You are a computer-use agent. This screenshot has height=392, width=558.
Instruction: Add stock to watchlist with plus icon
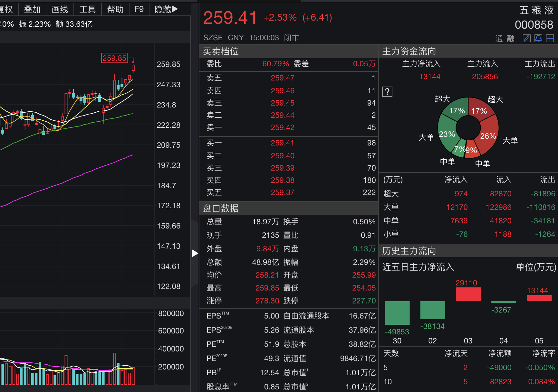pyautogui.click(x=550, y=39)
